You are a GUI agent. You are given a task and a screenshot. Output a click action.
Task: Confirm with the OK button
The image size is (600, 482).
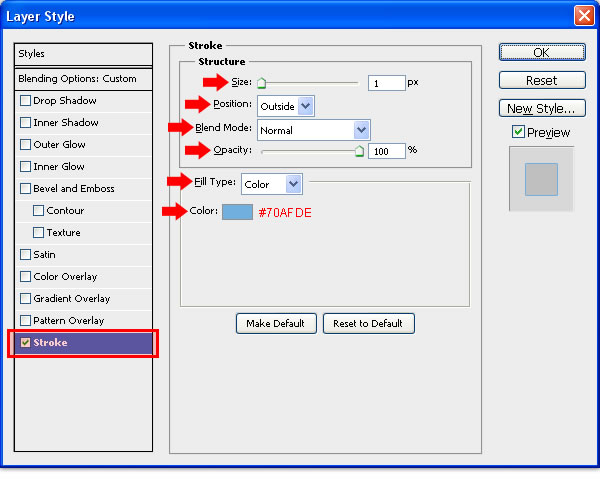click(x=542, y=52)
